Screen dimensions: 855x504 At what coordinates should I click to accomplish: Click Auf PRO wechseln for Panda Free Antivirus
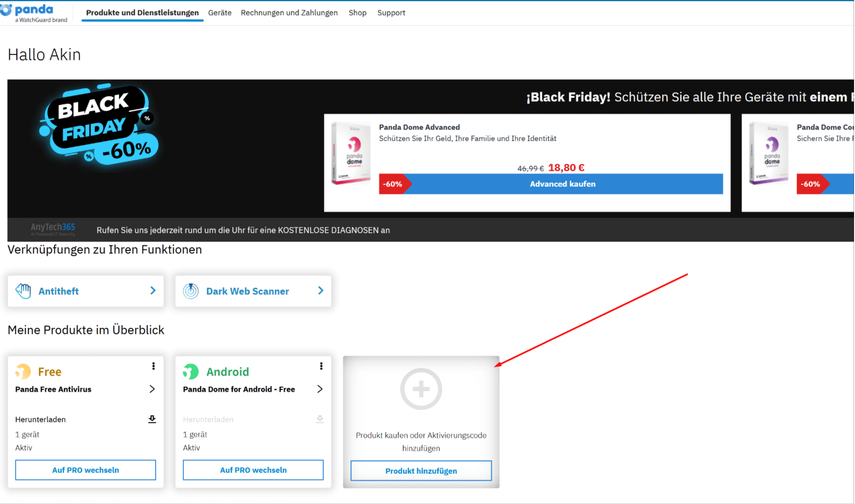tap(85, 470)
